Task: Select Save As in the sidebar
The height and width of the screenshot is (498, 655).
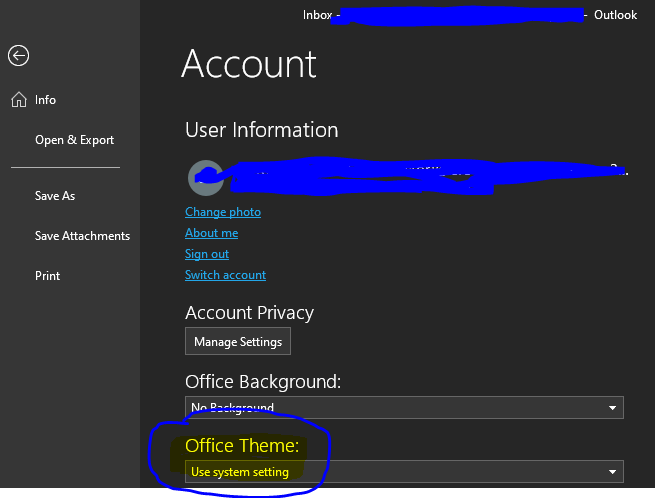Action: [55, 196]
